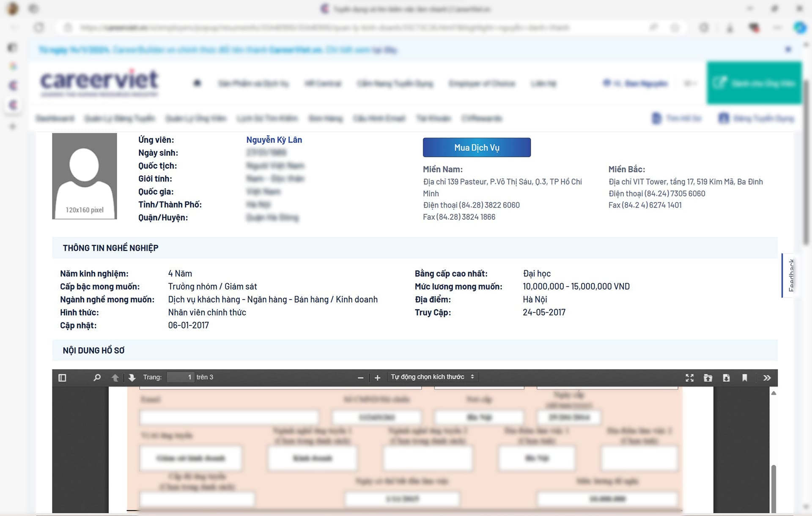812x516 pixels.
Task: Click the vertical tabs toggle icon
Action: (x=13, y=47)
